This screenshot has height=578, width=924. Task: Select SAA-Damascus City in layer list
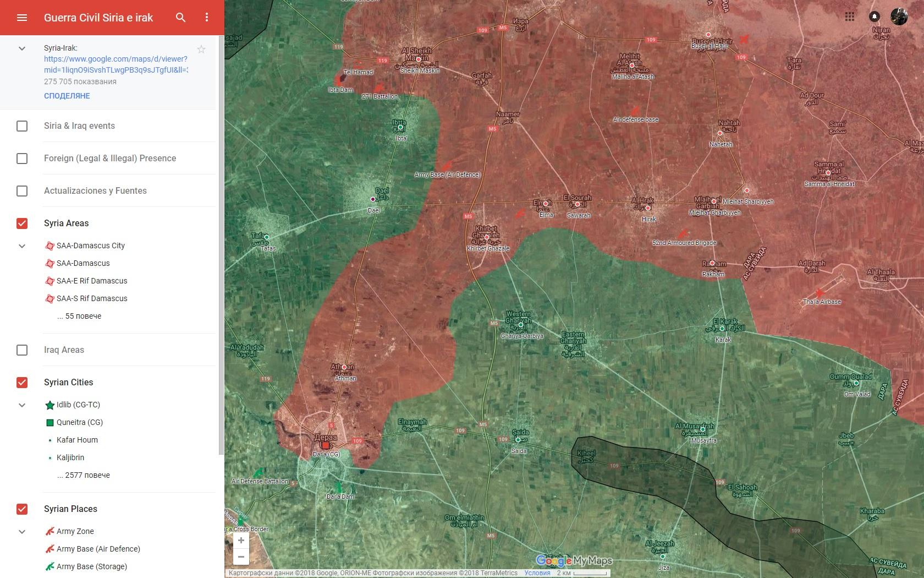(91, 246)
